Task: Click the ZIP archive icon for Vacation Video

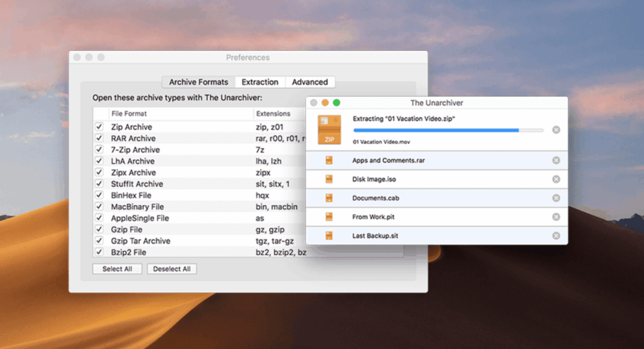Action: [330, 130]
